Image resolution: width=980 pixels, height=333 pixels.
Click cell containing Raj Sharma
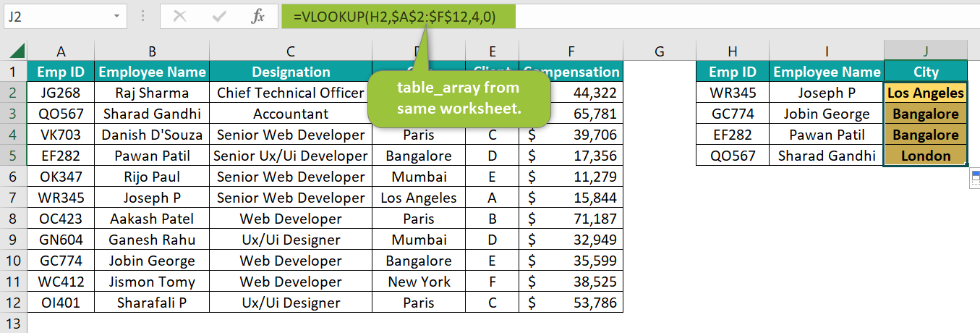pos(152,93)
